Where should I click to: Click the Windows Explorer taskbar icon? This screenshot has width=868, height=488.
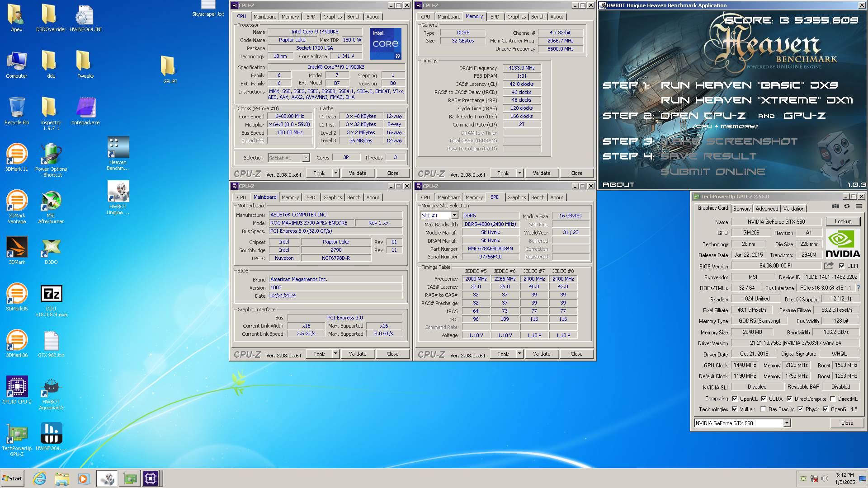click(62, 479)
